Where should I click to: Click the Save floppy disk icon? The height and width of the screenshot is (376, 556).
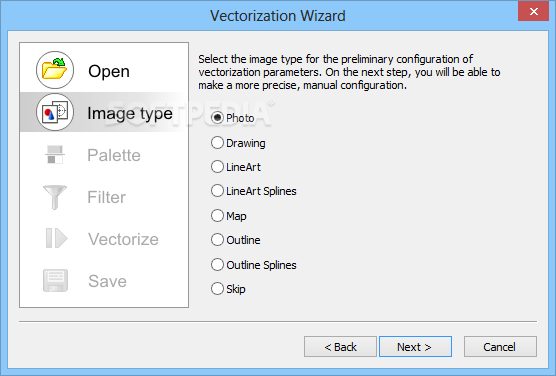tap(55, 281)
